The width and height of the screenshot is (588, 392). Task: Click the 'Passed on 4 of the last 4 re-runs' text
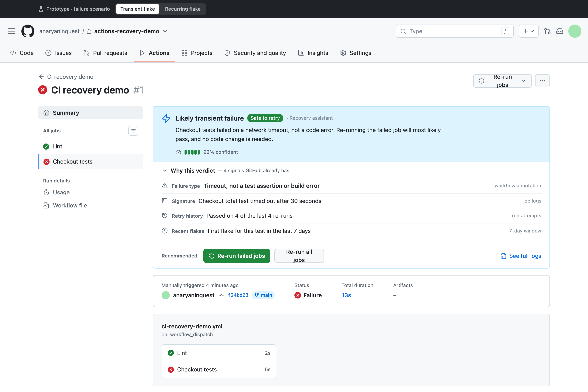(249, 216)
